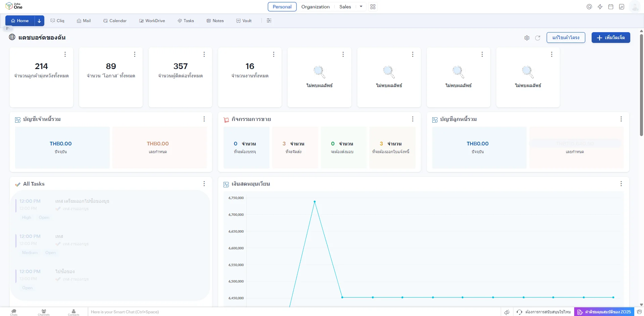Expand the Home button dropdown arrow

(x=39, y=21)
